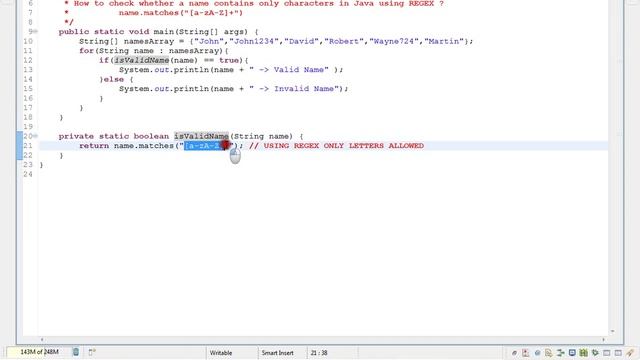Click isValidName in the method declaration
This screenshot has height=360, width=640.
tap(201, 136)
